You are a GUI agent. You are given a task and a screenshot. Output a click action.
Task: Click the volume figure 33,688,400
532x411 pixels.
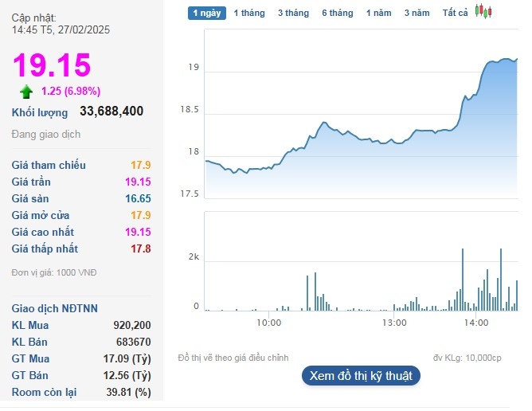pyautogui.click(x=111, y=112)
